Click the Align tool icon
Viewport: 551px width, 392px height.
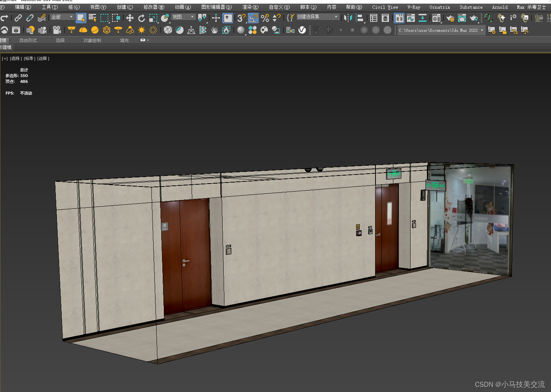pyautogui.click(x=360, y=18)
